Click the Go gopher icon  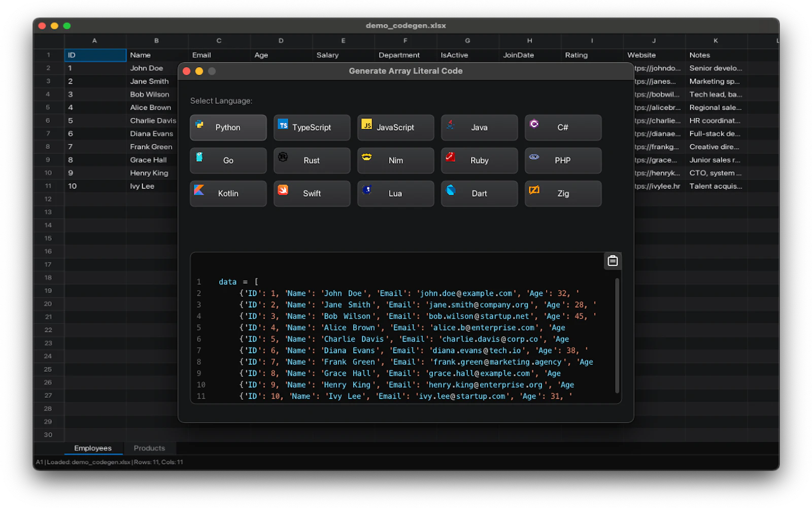point(199,157)
